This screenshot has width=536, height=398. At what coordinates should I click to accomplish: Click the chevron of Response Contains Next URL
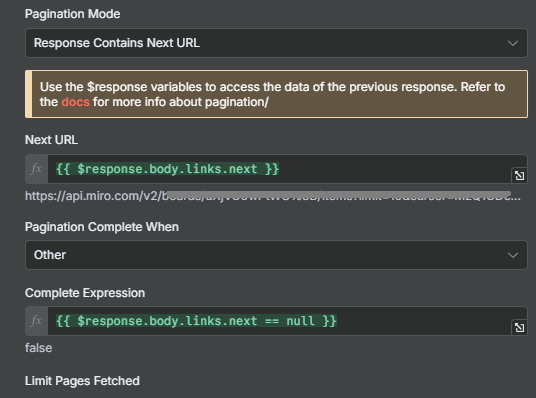click(x=513, y=43)
